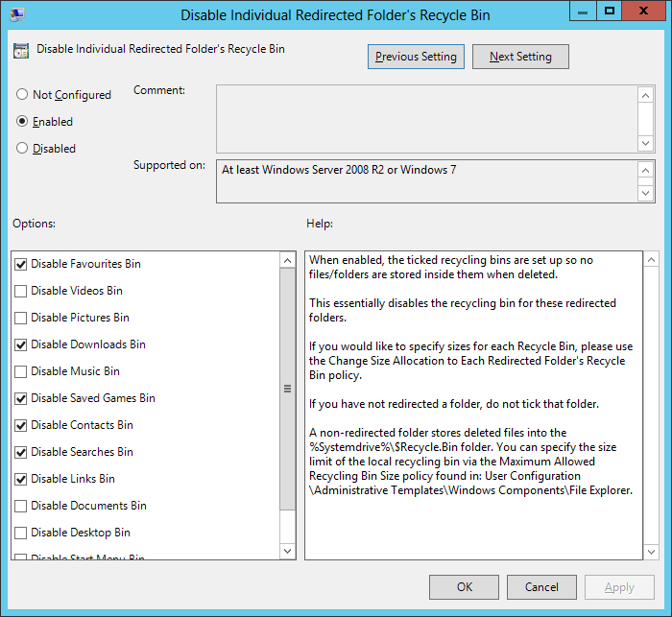Uncheck Disable Links Bin

(20, 479)
